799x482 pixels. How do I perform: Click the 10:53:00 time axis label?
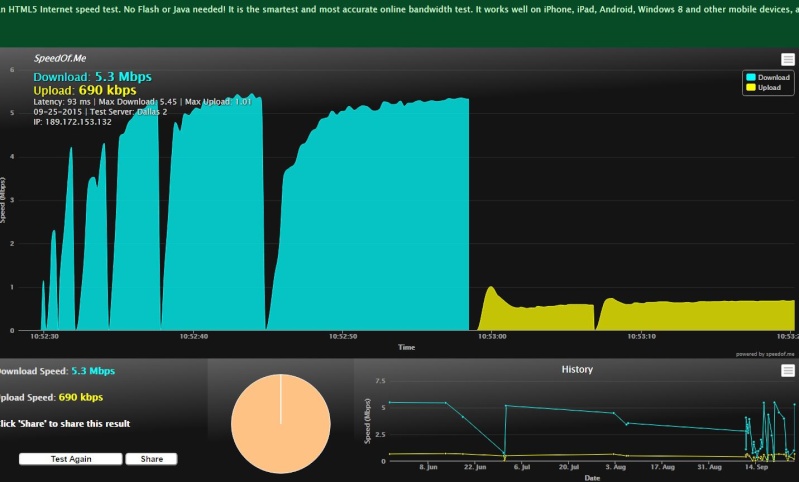(x=492, y=336)
